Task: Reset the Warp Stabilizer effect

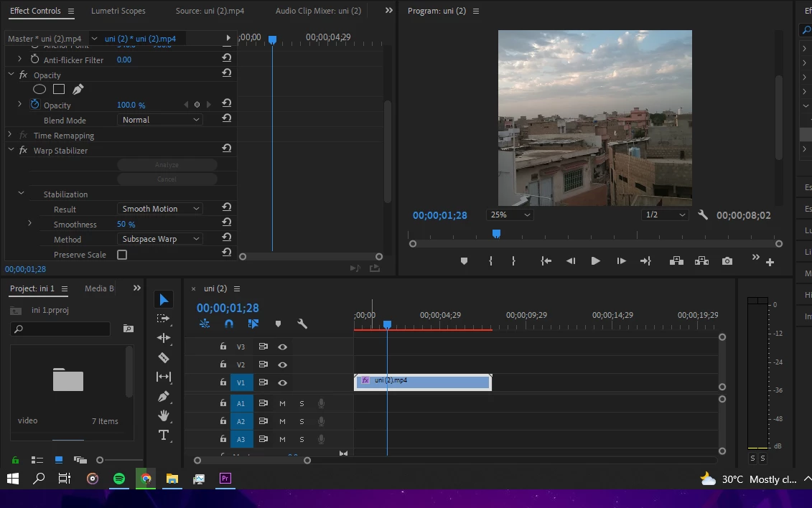Action: 226,148
